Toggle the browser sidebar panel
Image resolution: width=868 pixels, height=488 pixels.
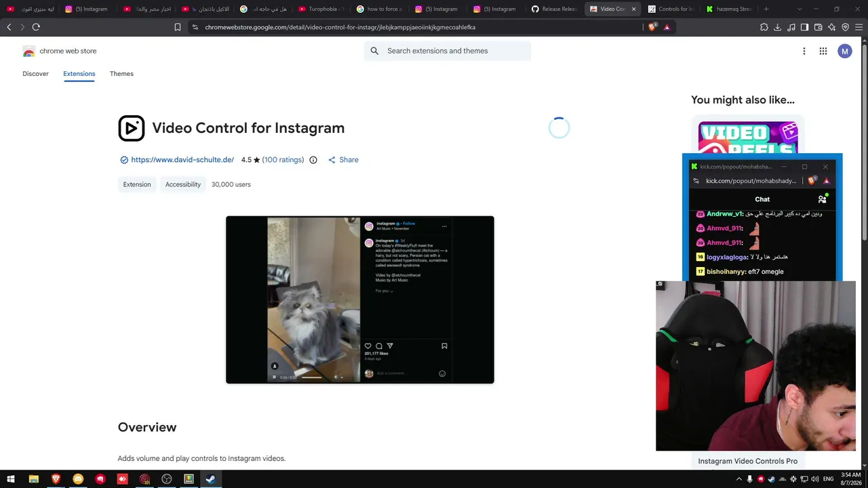tap(804, 27)
